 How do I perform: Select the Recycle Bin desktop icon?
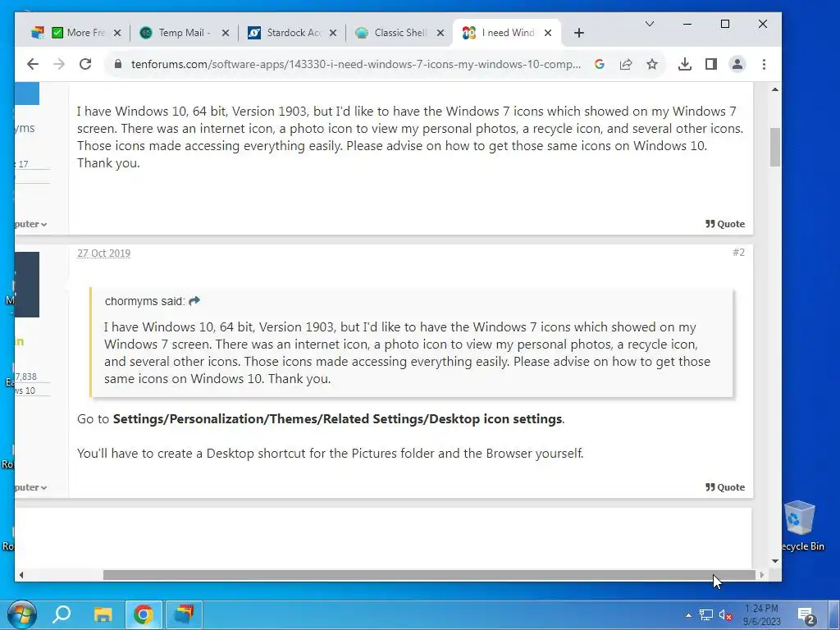(800, 526)
